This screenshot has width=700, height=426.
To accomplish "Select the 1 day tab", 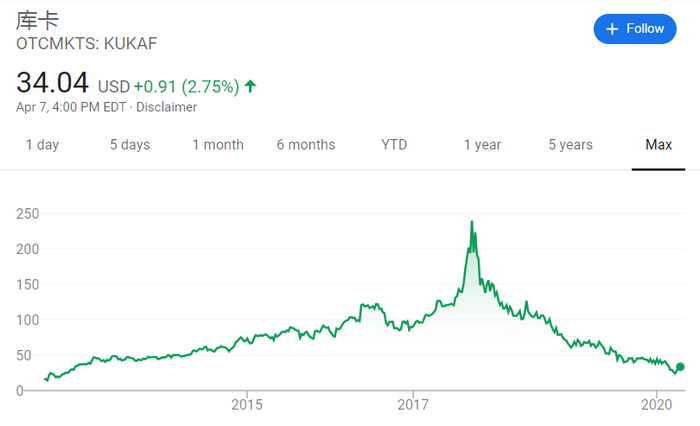I will (42, 145).
